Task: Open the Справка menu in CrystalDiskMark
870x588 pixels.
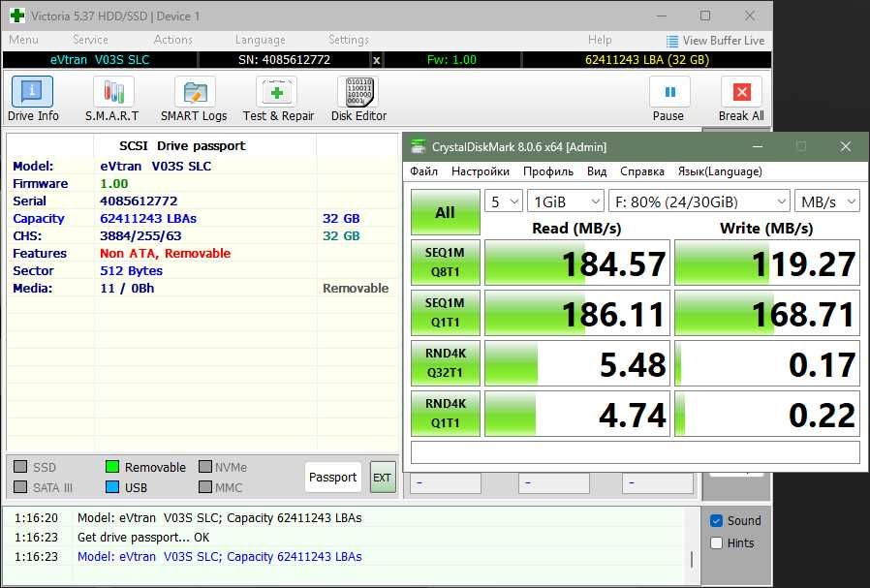Action: pos(642,171)
